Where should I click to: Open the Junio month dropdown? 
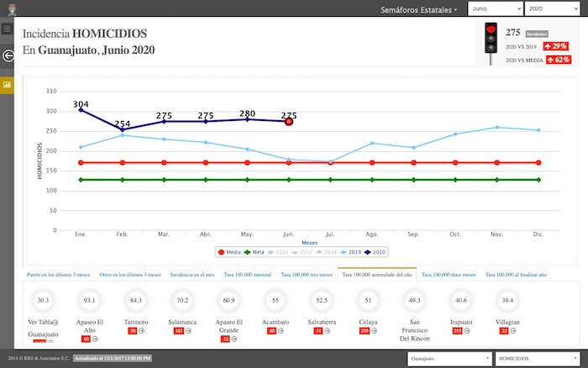[x=492, y=8]
